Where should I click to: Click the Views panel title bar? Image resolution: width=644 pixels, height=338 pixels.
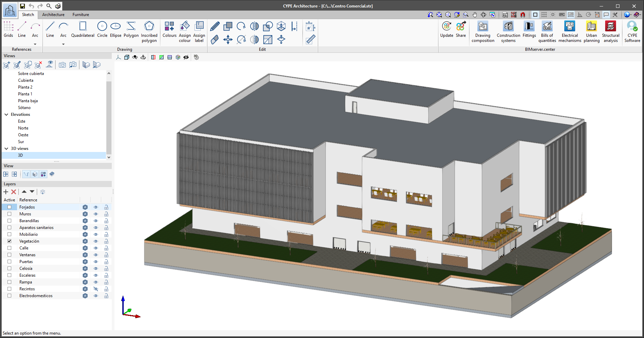coord(57,56)
